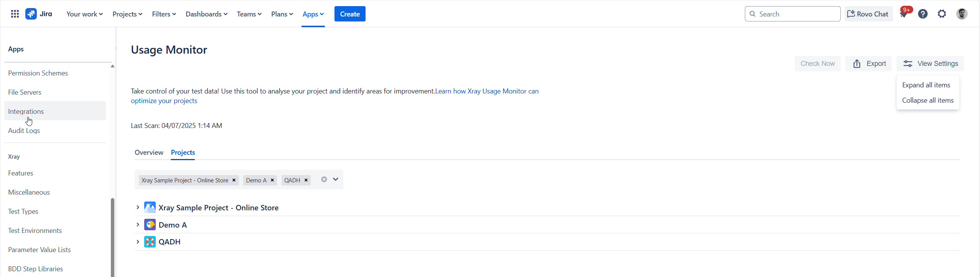Open the Projects menu in top navigation
980x277 pixels.
(127, 14)
